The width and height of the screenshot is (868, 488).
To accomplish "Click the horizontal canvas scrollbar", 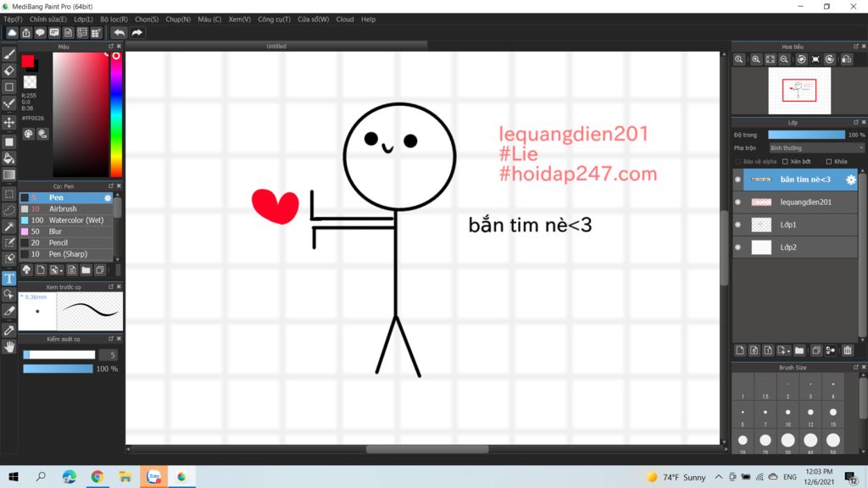I will click(x=427, y=449).
